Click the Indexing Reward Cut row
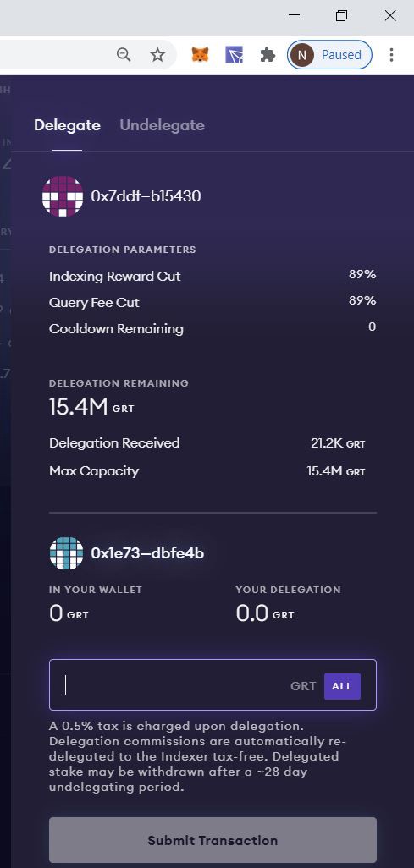Image resolution: width=414 pixels, height=868 pixels. pos(213,276)
